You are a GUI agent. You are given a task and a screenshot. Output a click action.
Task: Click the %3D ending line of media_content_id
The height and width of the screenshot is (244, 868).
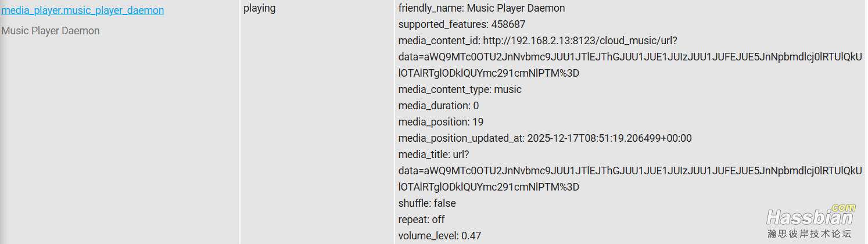coord(489,73)
